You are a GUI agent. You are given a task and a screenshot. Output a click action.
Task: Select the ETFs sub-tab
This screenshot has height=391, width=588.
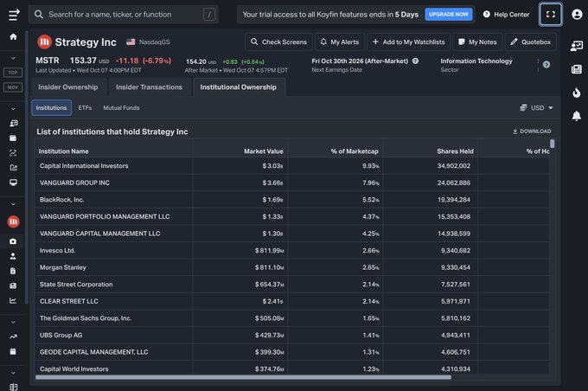point(85,107)
